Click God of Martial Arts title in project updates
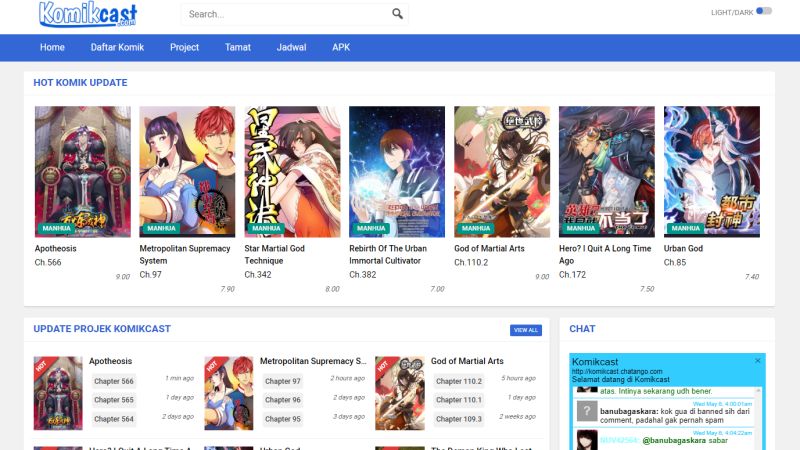The height and width of the screenshot is (450, 800). (x=467, y=361)
